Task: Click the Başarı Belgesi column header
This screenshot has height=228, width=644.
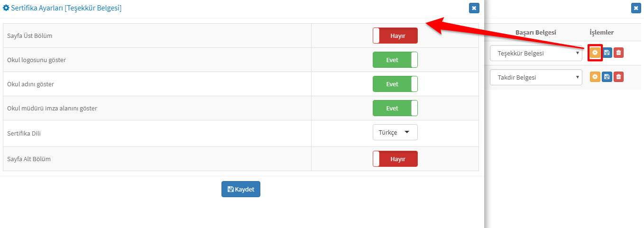Action: (x=536, y=32)
